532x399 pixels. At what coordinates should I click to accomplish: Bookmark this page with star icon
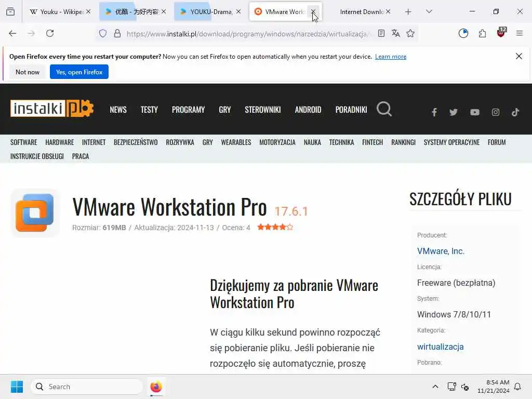tap(410, 33)
